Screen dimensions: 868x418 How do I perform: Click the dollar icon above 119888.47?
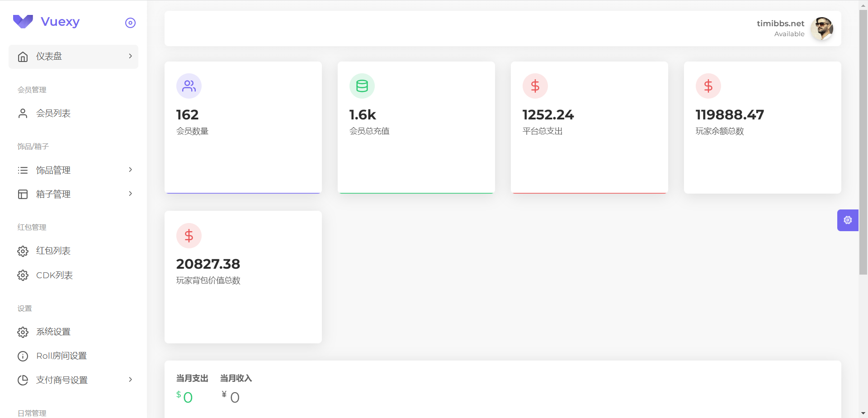point(708,86)
